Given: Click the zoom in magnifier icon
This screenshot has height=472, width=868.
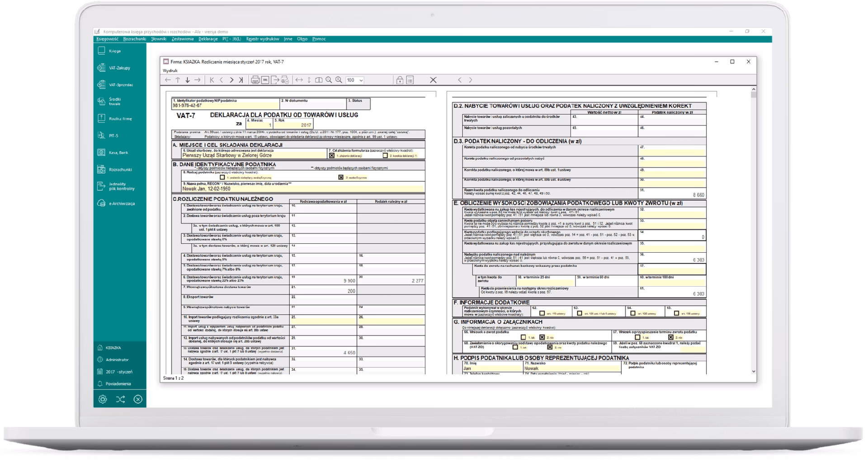Looking at the screenshot, I should pos(339,80).
